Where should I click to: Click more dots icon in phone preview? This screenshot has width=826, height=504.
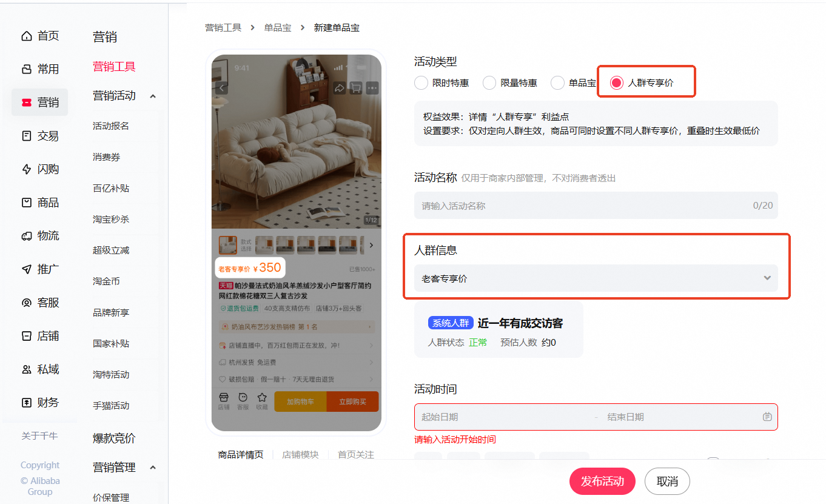click(372, 88)
